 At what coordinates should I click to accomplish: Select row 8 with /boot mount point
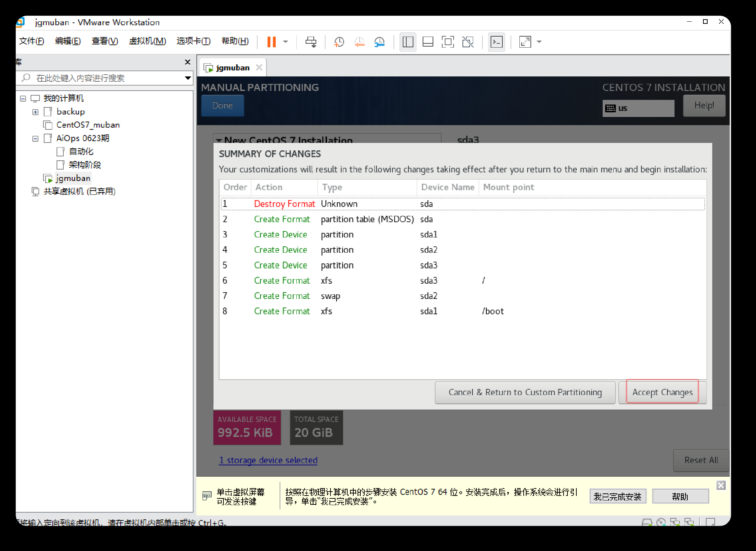462,311
